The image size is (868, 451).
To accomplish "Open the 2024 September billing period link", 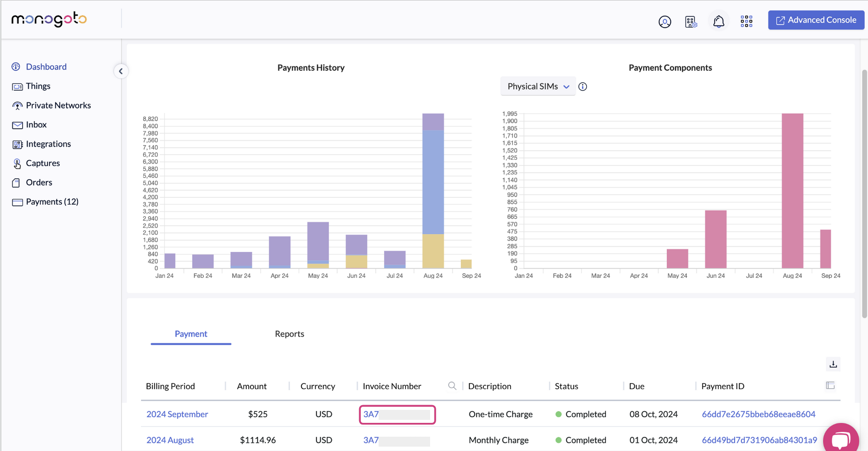I will pyautogui.click(x=177, y=414).
